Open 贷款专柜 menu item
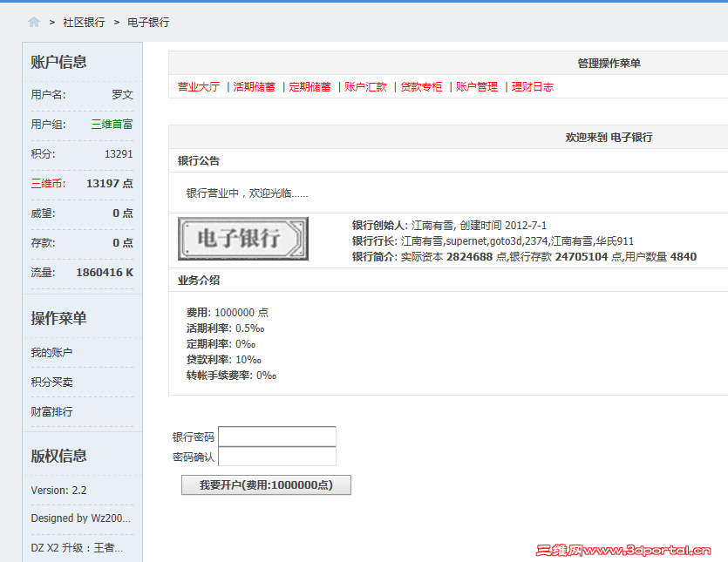 (x=422, y=87)
